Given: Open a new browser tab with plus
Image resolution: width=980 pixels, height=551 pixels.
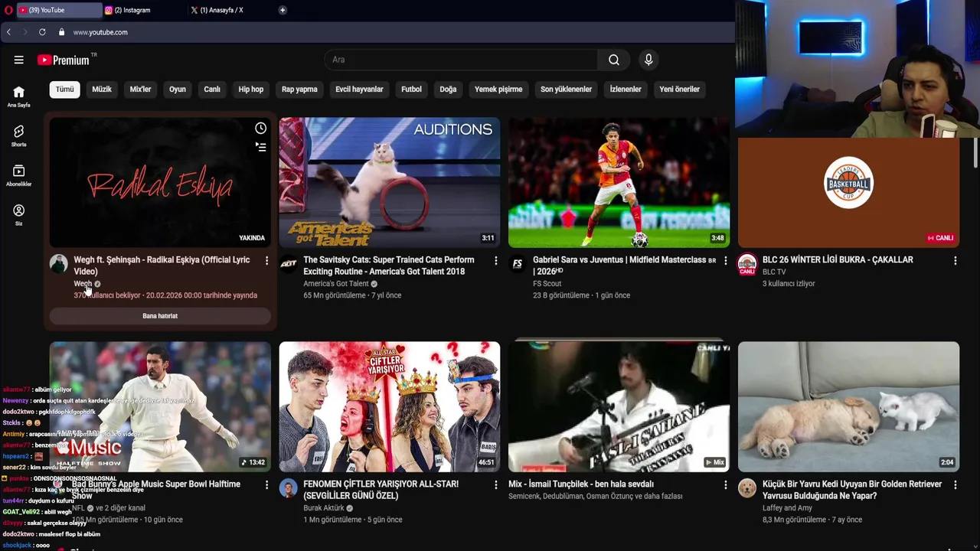Looking at the screenshot, I should pyautogui.click(x=283, y=10).
